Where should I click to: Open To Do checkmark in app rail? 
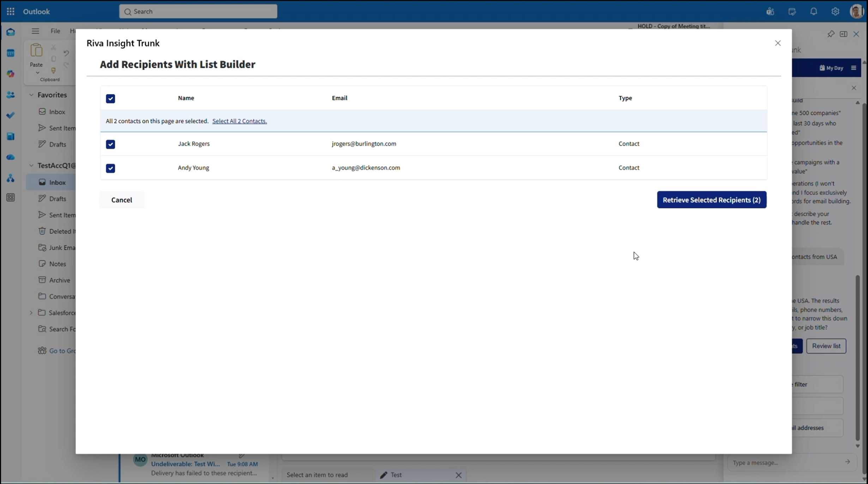tap(11, 115)
